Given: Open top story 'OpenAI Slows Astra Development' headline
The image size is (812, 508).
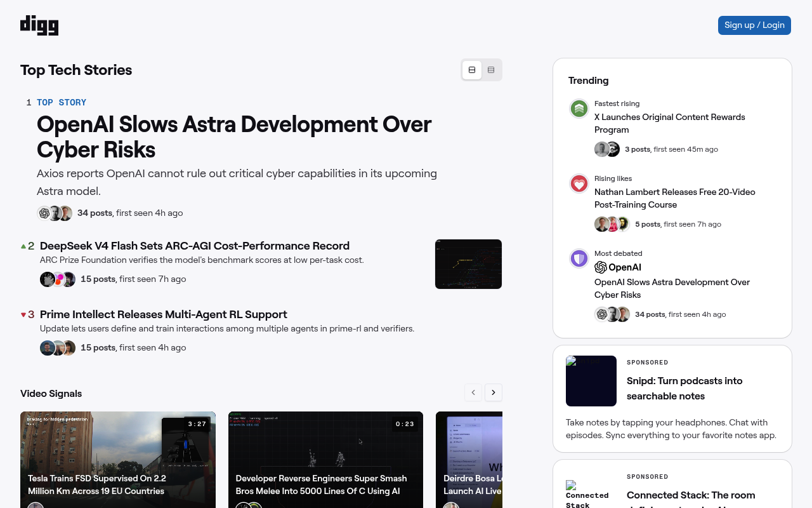Looking at the screenshot, I should click(234, 137).
